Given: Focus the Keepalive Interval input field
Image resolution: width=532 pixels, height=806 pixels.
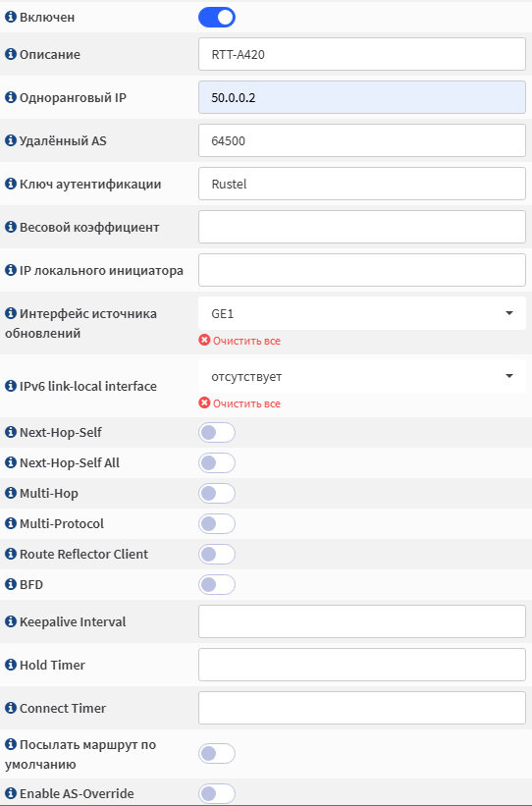Looking at the screenshot, I should tap(362, 621).
